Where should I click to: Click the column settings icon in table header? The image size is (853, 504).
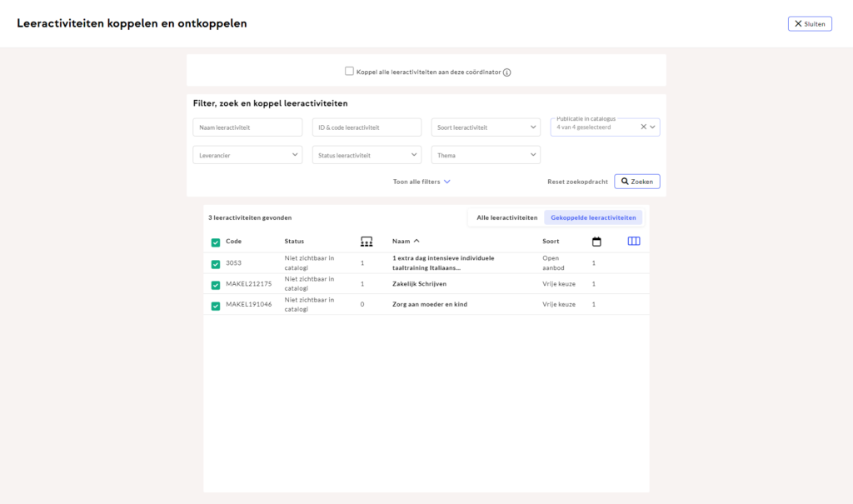click(634, 242)
